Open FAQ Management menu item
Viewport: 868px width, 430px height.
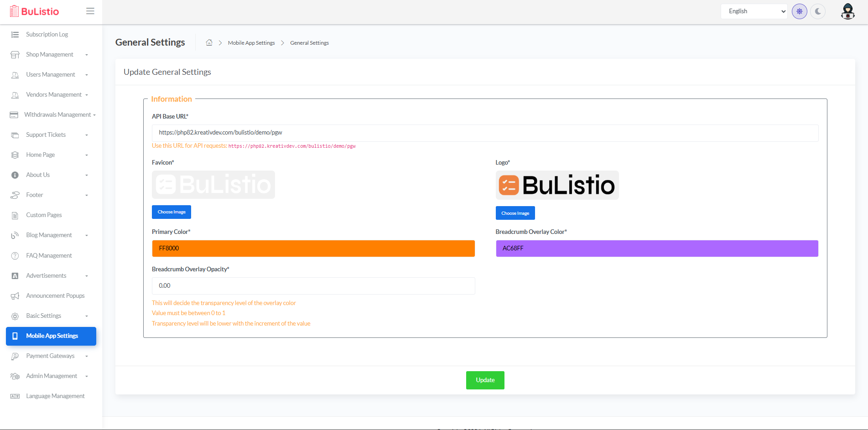[x=51, y=256]
